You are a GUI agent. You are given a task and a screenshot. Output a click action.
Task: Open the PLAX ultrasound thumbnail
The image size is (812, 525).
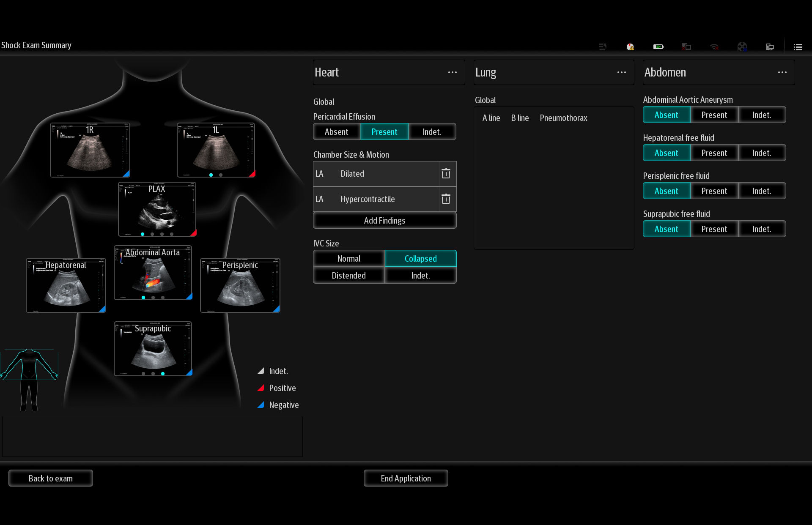157,210
